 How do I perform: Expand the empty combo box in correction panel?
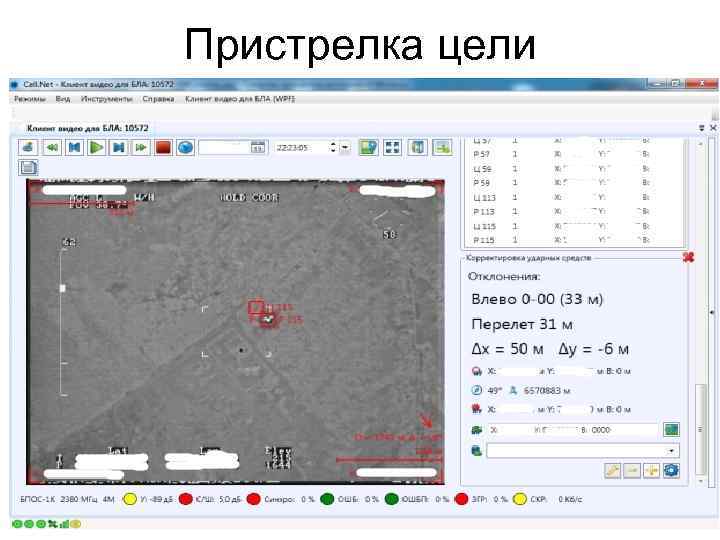671,451
